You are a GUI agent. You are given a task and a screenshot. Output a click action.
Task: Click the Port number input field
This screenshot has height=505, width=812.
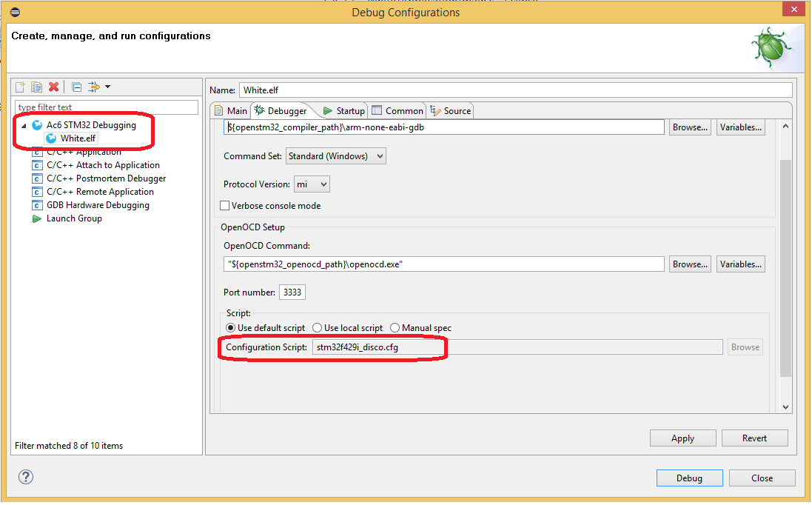pos(292,292)
